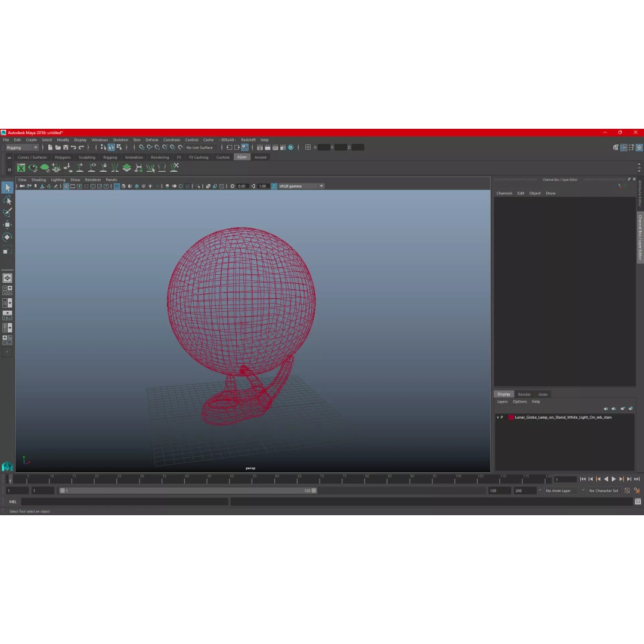
Task: Open the Animation preferences running-man icon
Action: tap(637, 490)
